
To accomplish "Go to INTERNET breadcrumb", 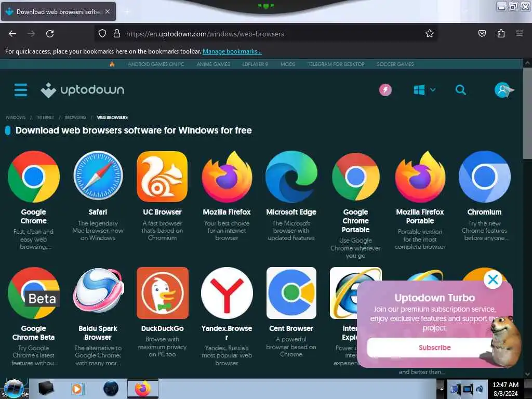I will pyautogui.click(x=45, y=117).
